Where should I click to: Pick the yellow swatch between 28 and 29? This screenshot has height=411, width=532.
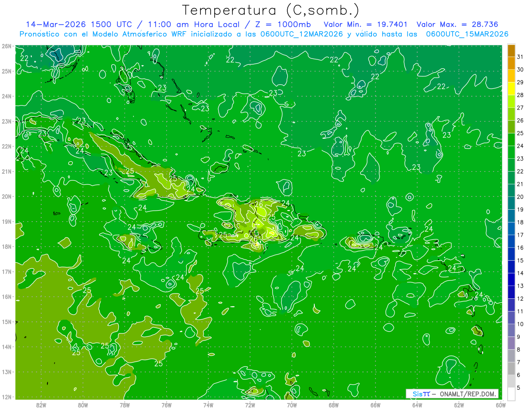point(511,89)
